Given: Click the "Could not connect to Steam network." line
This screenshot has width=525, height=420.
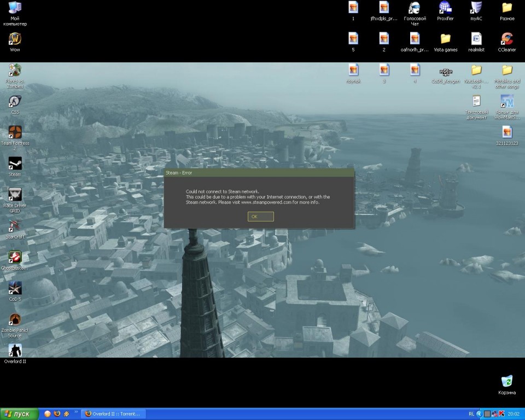Looking at the screenshot, I should [x=223, y=191].
